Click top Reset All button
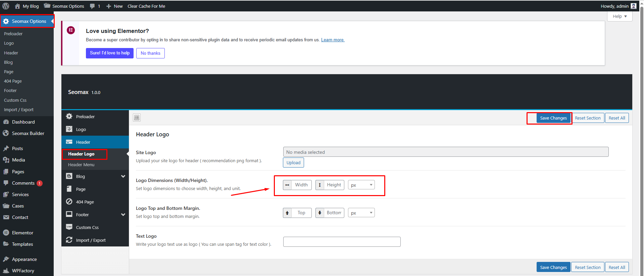The image size is (644, 276). pos(617,118)
